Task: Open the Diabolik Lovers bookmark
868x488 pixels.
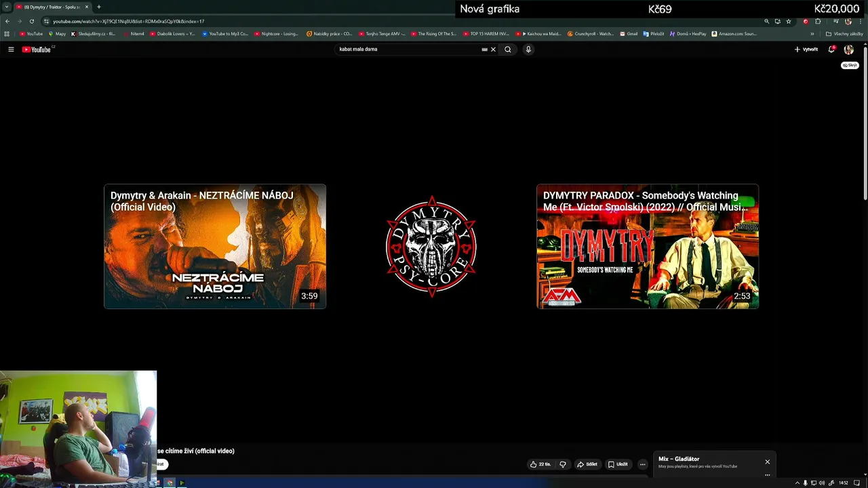Action: click(x=172, y=34)
